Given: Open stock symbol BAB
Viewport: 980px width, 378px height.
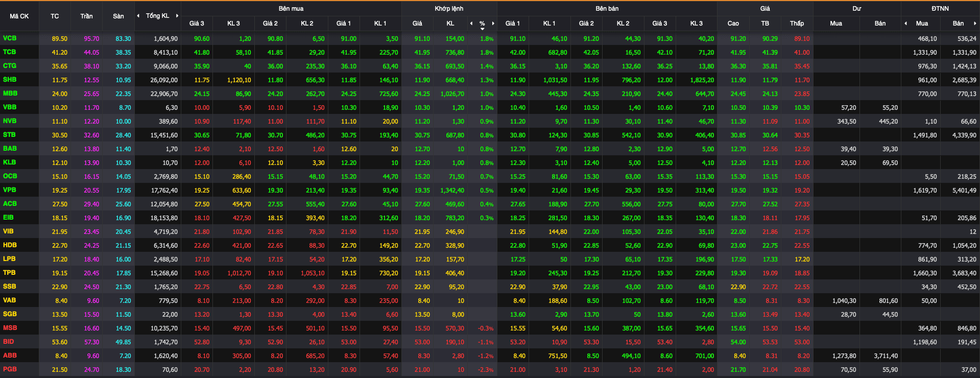Looking at the screenshot, I should click(x=10, y=149).
